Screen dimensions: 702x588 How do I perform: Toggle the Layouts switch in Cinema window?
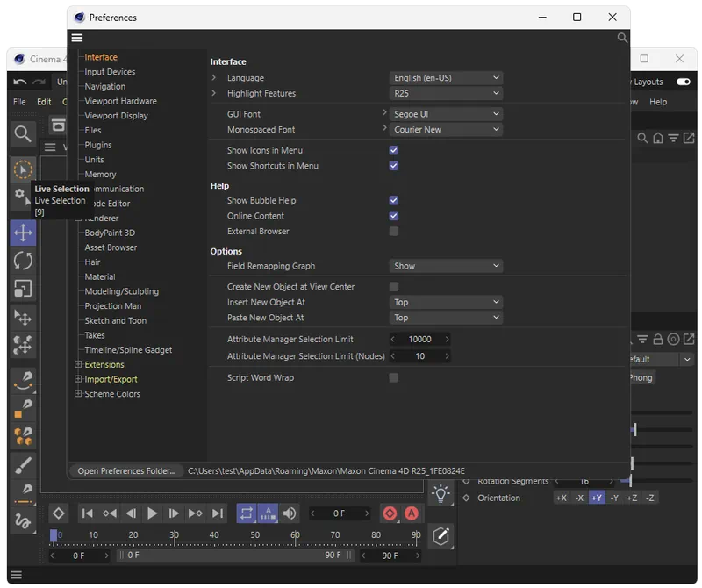tap(684, 82)
